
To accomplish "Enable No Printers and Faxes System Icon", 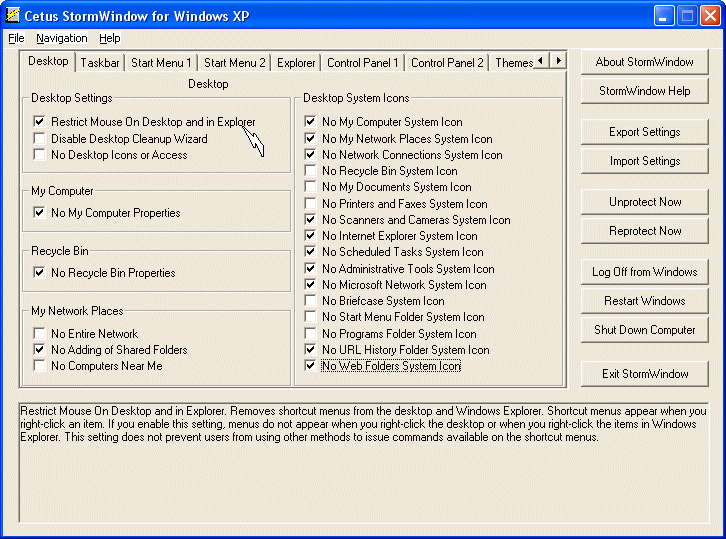I will (310, 204).
